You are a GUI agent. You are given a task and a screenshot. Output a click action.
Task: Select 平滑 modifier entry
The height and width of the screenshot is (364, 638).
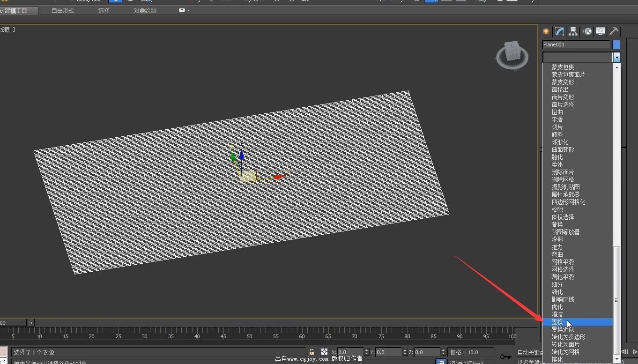(x=578, y=119)
